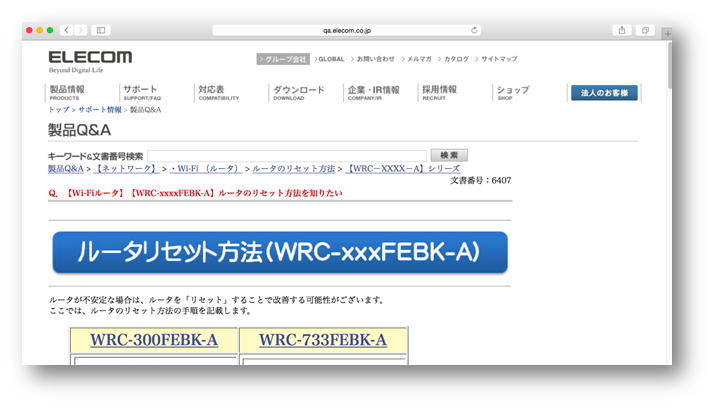Click the 検索 search button
Image resolution: width=714 pixels, height=407 pixels.
click(449, 155)
